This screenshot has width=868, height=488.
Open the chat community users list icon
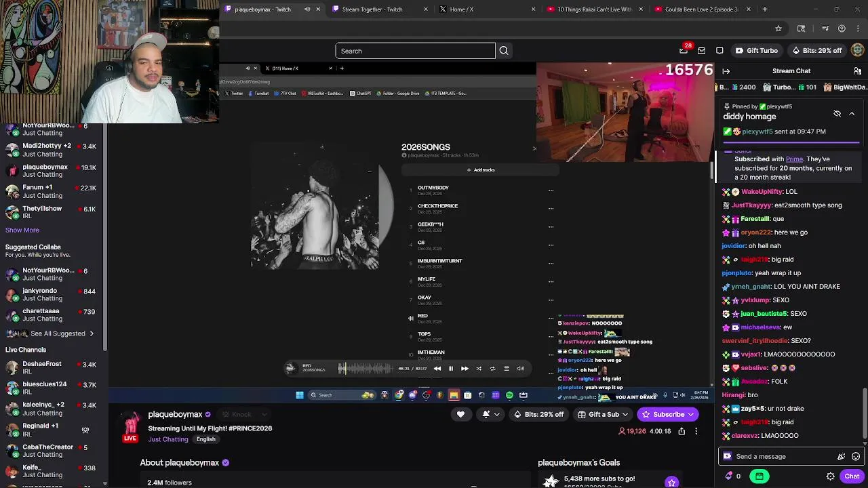(857, 70)
